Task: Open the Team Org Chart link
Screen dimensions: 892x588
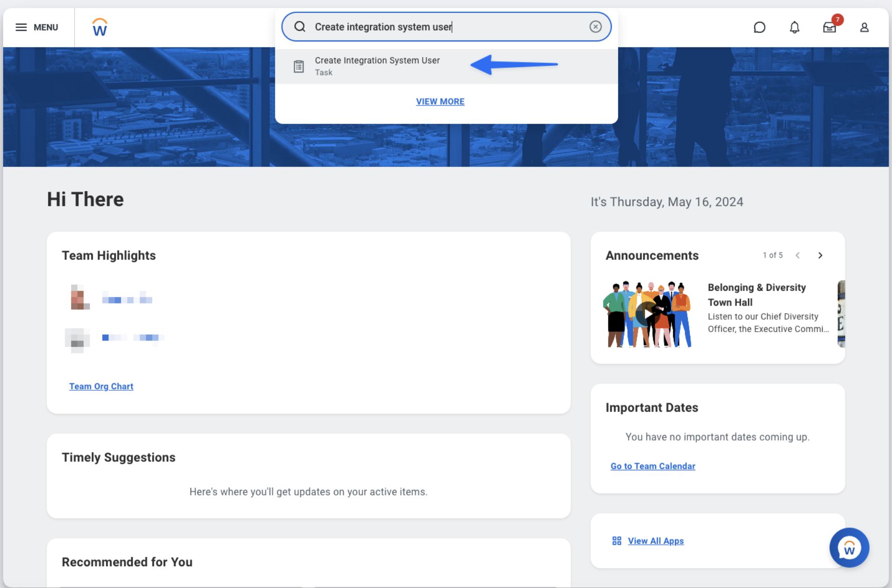Action: point(101,386)
